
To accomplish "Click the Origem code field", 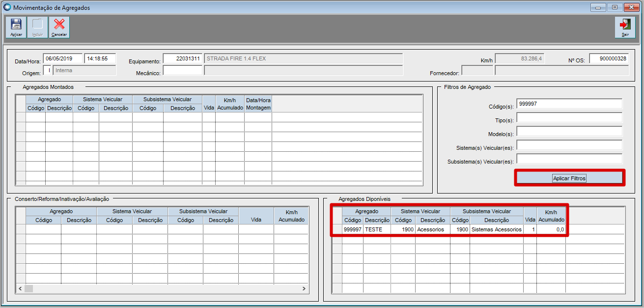I will coord(48,70).
